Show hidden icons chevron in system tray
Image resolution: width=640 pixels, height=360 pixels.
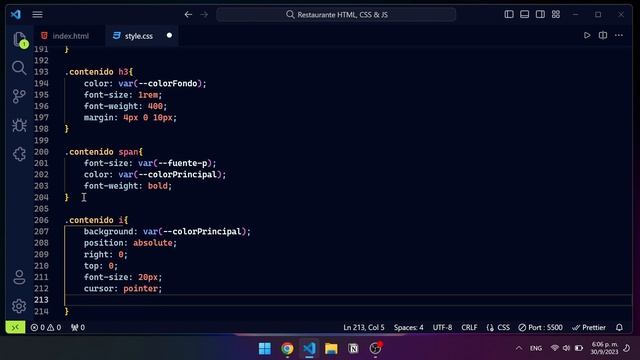[519, 348]
